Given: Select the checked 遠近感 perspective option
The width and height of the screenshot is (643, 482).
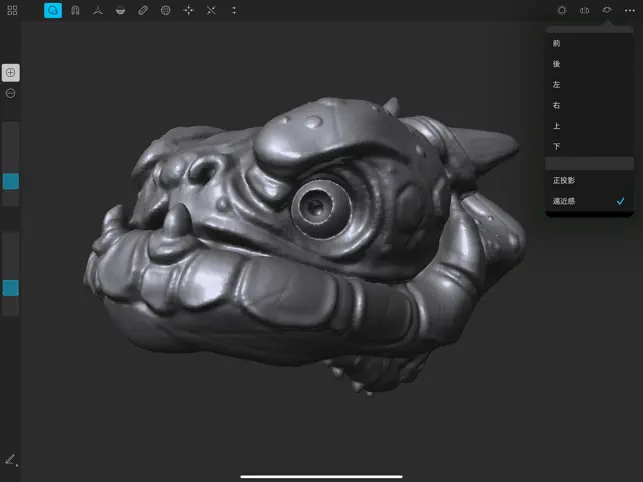Looking at the screenshot, I should 589,201.
